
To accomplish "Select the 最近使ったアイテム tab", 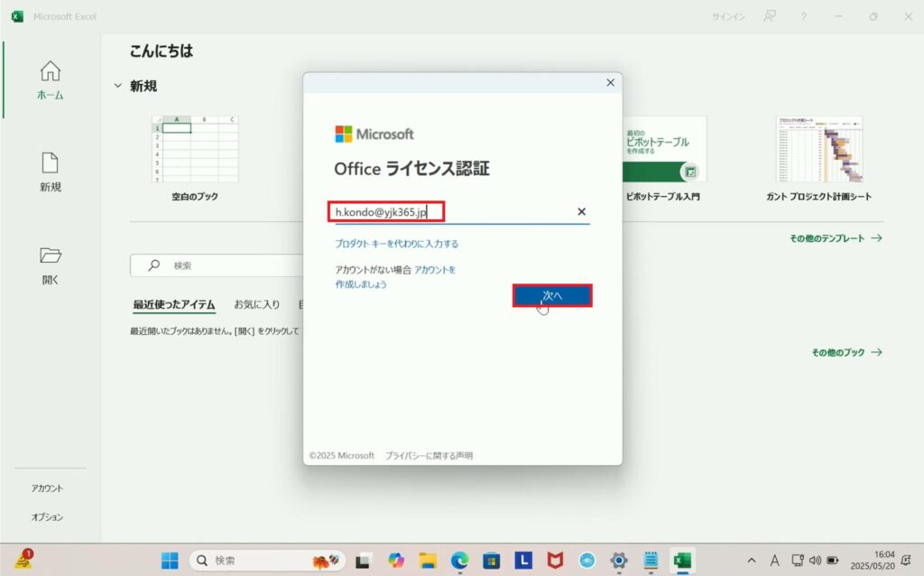I will (174, 304).
